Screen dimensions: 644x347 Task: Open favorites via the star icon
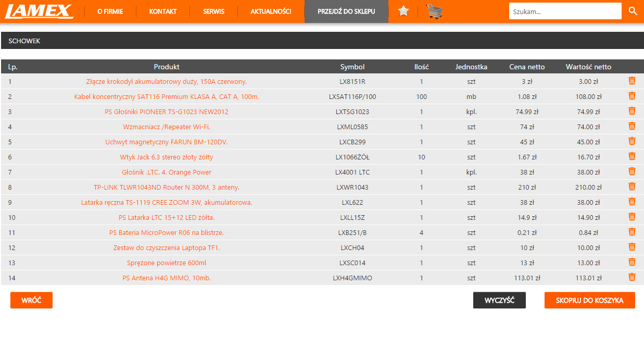coord(403,11)
